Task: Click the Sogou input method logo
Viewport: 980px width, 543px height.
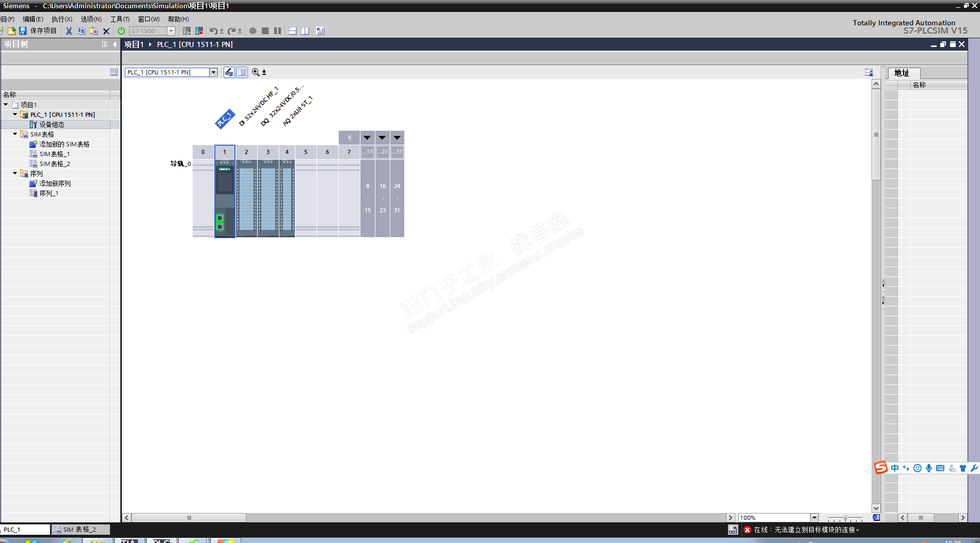Action: click(x=881, y=468)
